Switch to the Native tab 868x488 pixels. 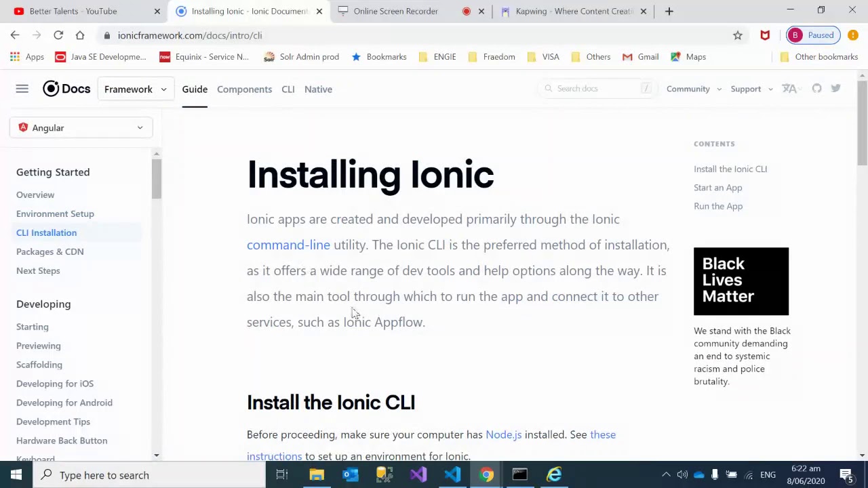click(x=318, y=89)
